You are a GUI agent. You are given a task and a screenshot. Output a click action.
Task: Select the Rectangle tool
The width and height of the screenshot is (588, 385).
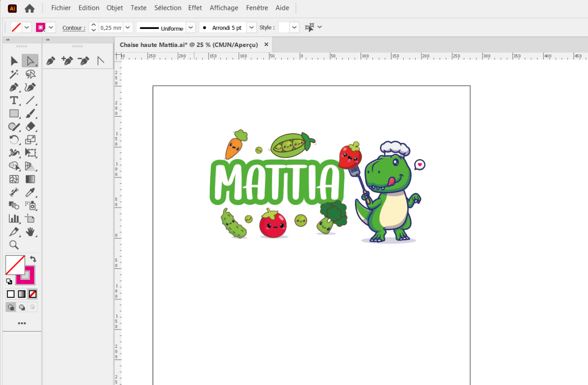coord(14,114)
